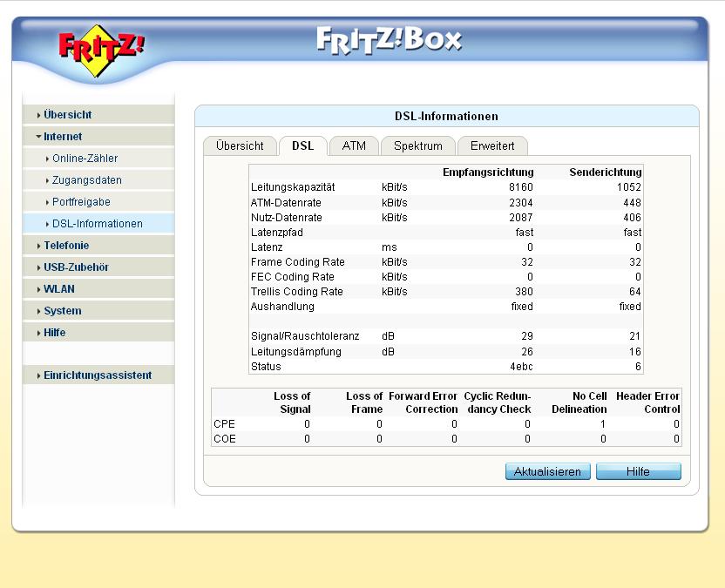Click the Leitungskapazität row label
The width and height of the screenshot is (725, 588).
click(x=293, y=187)
